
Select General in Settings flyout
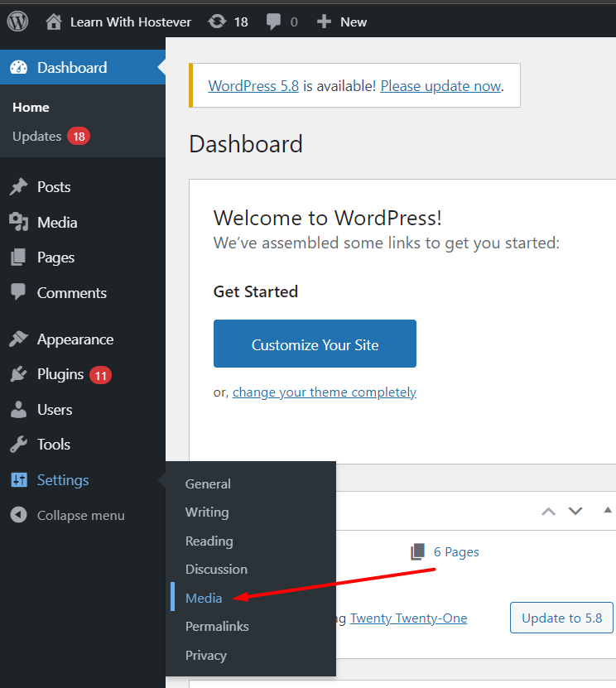click(x=208, y=484)
